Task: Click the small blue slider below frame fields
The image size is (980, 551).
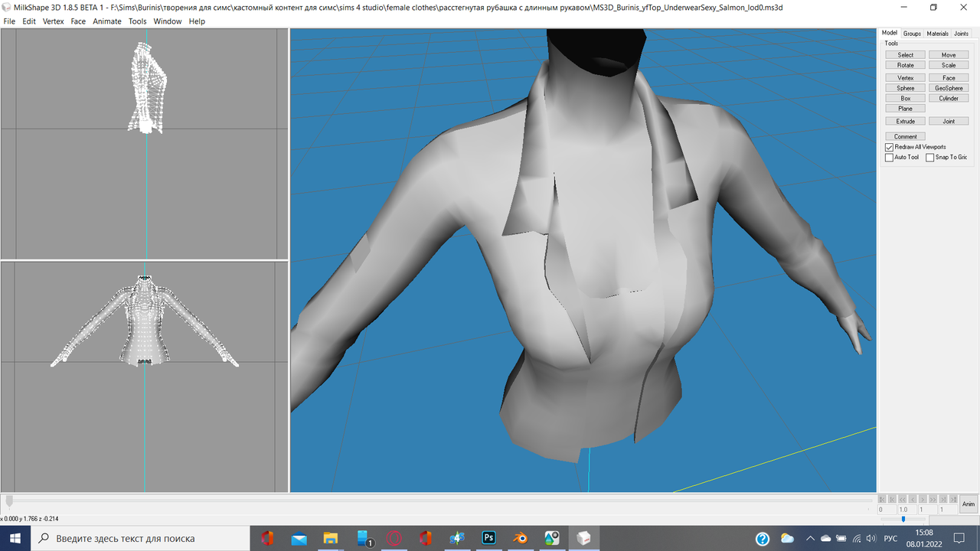Action: (x=903, y=519)
